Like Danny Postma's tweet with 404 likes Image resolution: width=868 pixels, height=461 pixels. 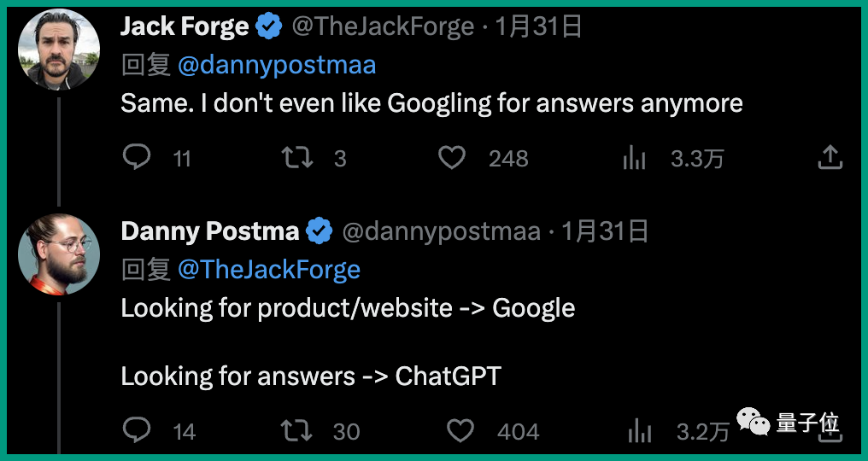(460, 430)
